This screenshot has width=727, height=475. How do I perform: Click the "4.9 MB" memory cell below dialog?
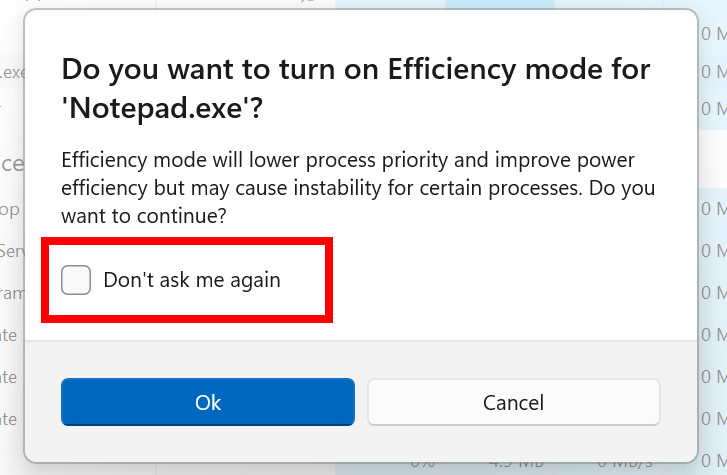coord(515,467)
